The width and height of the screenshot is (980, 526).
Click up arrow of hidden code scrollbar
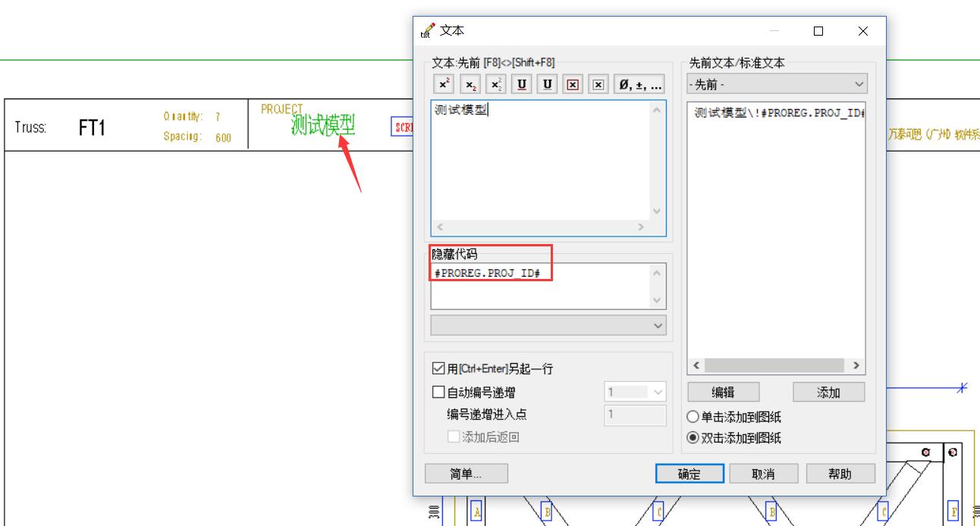tap(657, 273)
